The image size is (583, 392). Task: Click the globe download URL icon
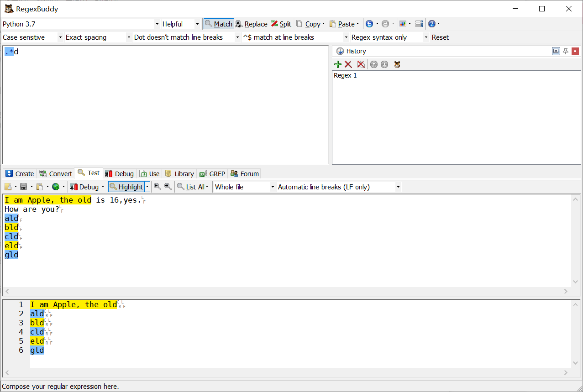[56, 187]
